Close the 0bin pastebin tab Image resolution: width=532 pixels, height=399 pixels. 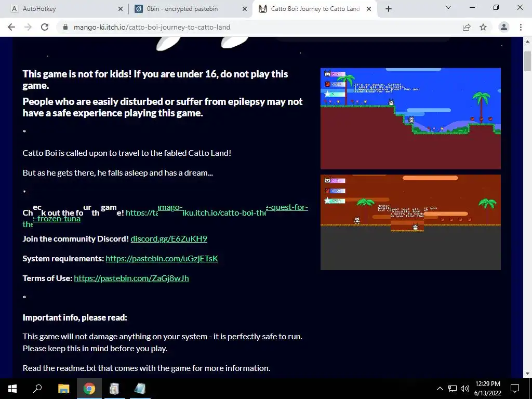pyautogui.click(x=245, y=9)
